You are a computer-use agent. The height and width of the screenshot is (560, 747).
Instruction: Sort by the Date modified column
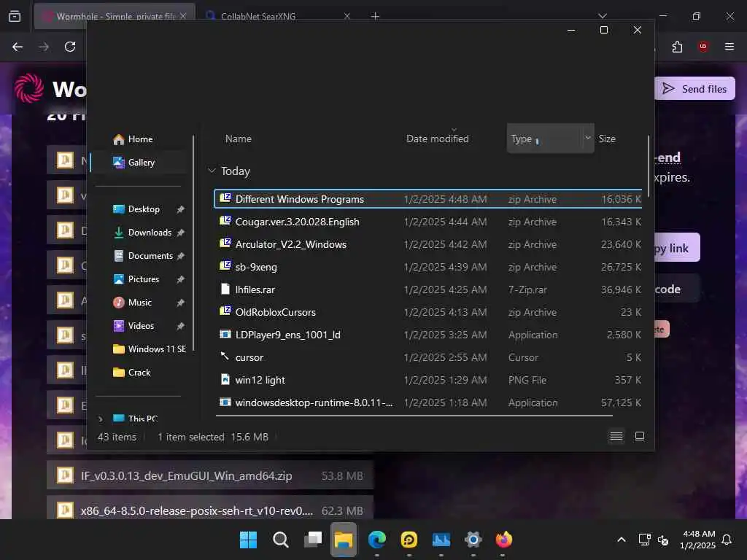pos(438,139)
